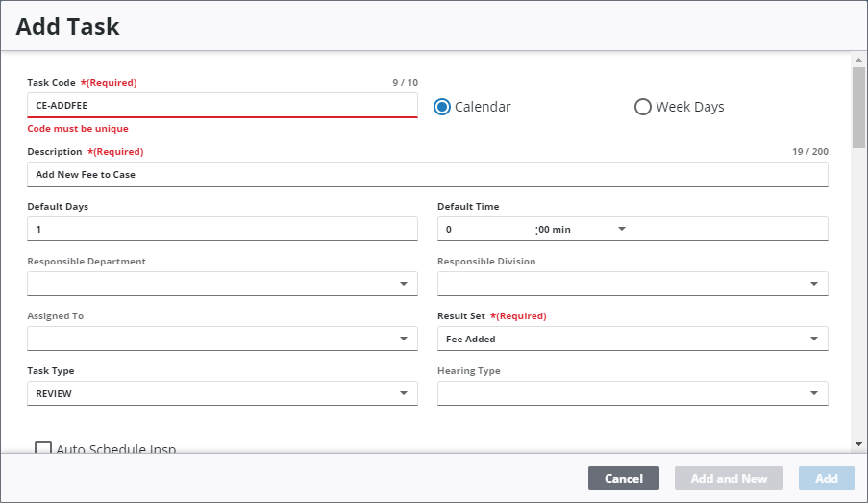Enable the Auto Schedule Insp checkbox
868x503 pixels.
(43, 448)
